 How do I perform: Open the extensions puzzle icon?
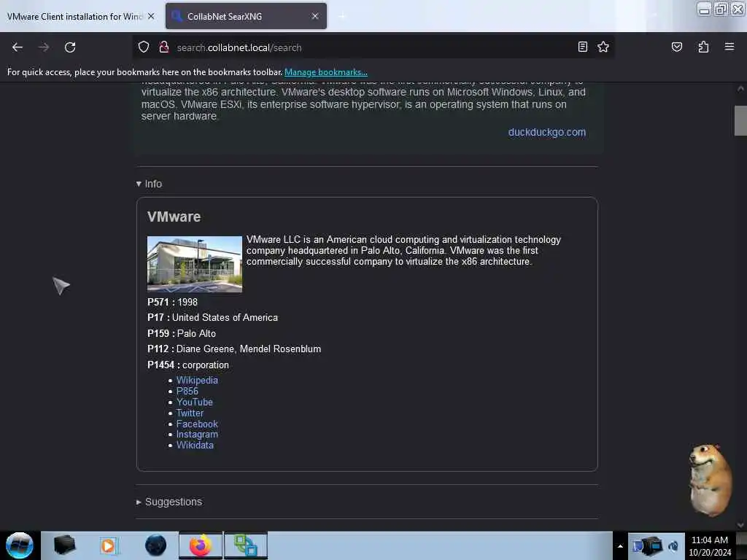click(703, 47)
